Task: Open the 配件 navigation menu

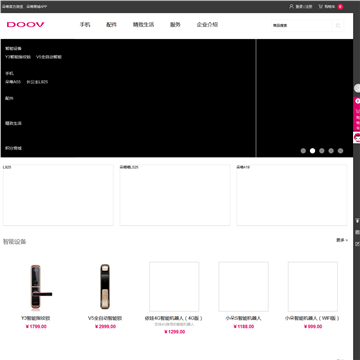Action: 111,25
